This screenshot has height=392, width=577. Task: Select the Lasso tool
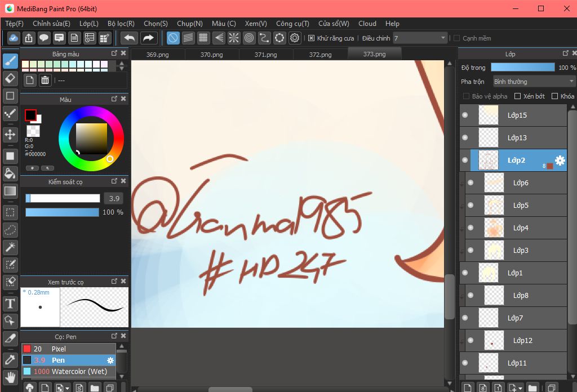(10, 230)
